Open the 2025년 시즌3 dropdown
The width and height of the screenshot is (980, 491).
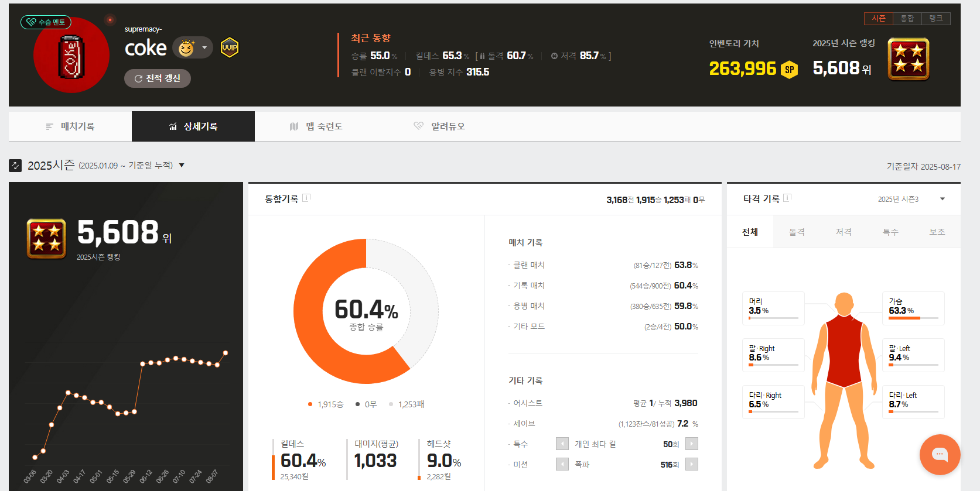(x=942, y=199)
